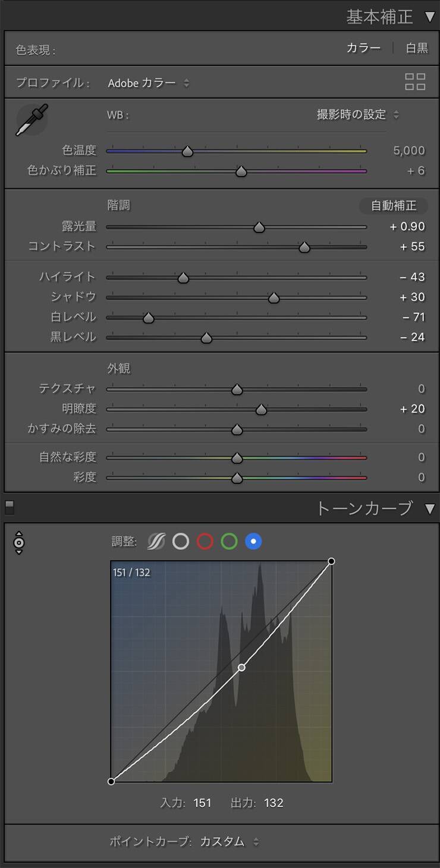Click the 階調 section label
The height and width of the screenshot is (868, 440).
coord(118,206)
